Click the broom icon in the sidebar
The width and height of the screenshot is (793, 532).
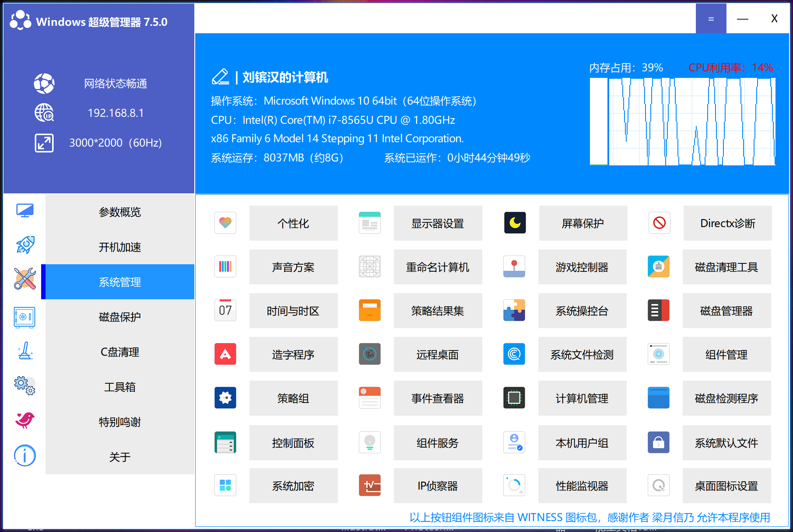pos(25,351)
